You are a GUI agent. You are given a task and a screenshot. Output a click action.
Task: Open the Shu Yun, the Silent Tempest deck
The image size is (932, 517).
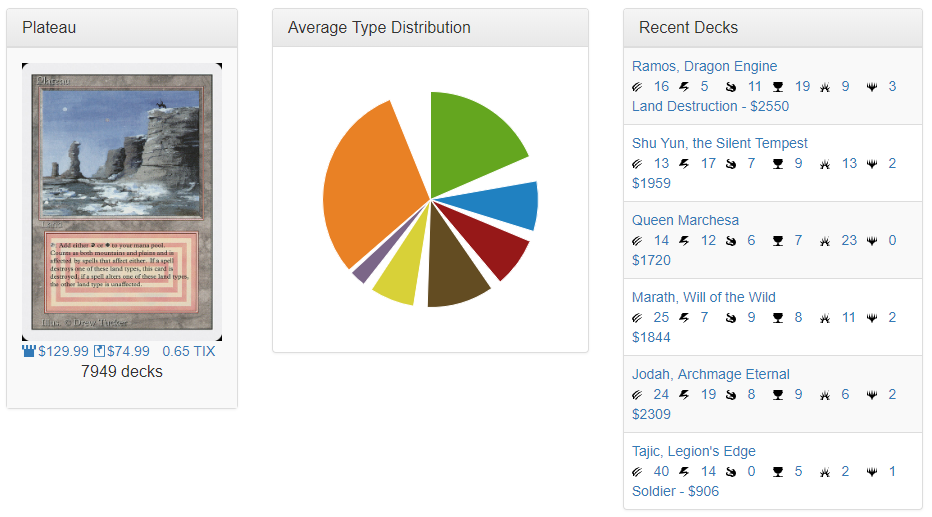coord(719,143)
